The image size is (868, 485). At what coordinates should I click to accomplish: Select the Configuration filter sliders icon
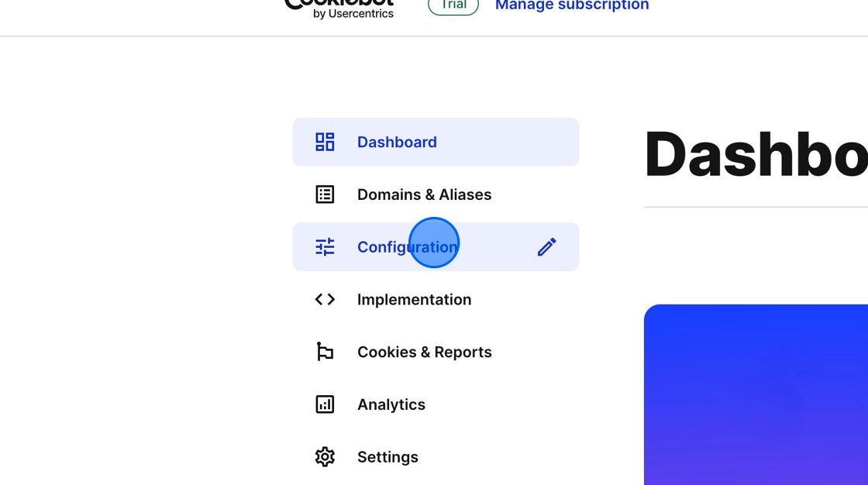325,246
